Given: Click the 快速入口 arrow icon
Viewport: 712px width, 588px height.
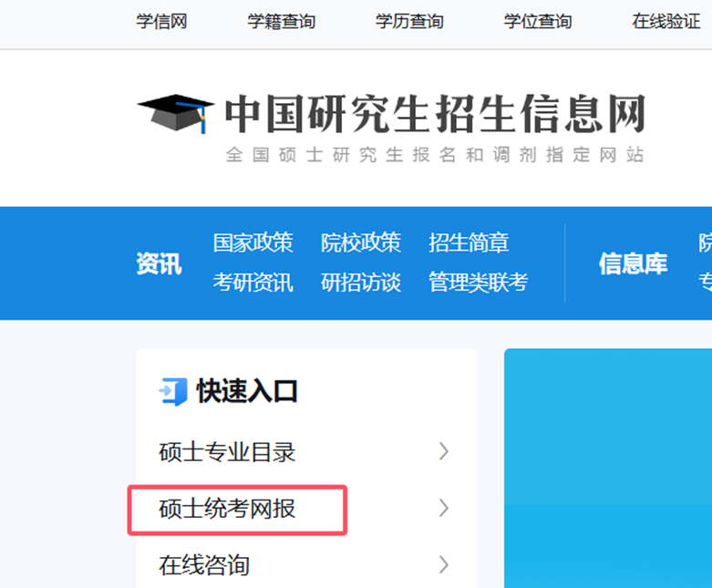Looking at the screenshot, I should pos(172,391).
